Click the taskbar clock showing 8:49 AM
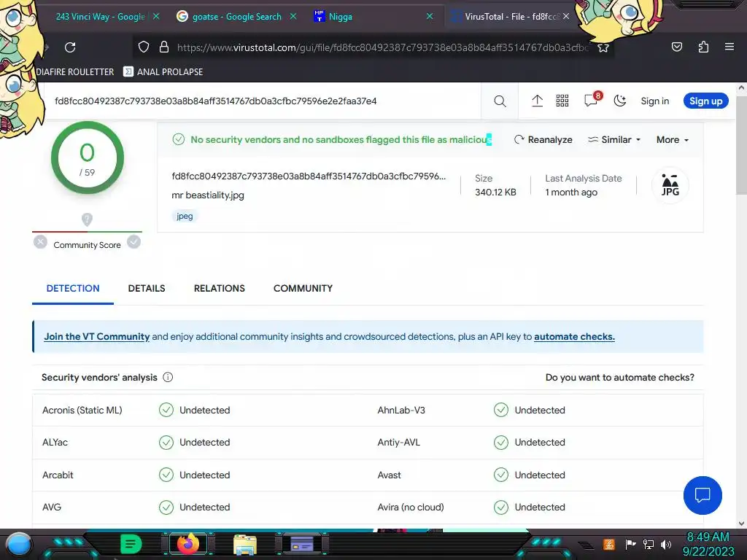This screenshot has width=747, height=560. click(x=708, y=544)
